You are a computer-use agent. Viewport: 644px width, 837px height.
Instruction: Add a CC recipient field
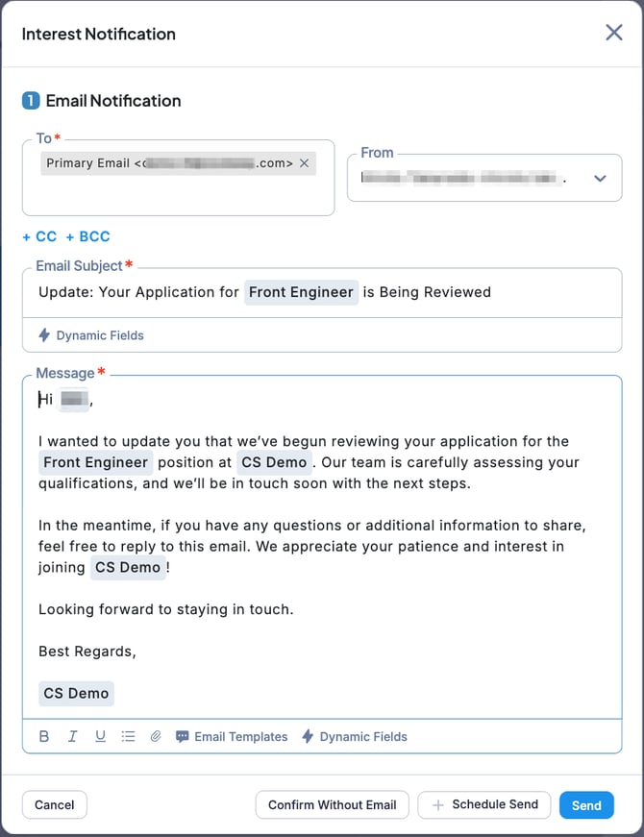tap(38, 236)
